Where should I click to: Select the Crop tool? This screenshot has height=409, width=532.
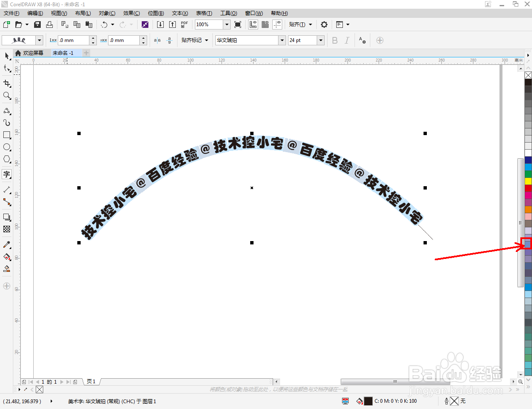pyautogui.click(x=7, y=83)
